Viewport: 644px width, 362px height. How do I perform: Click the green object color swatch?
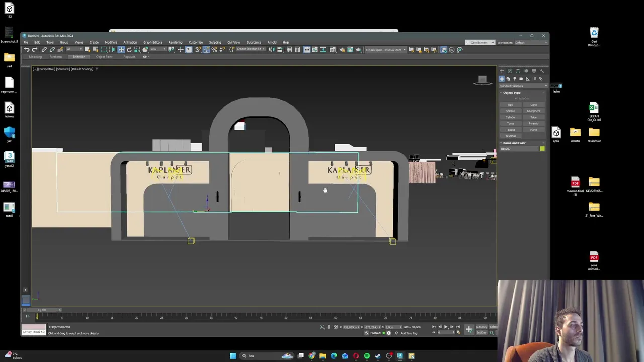point(542,148)
